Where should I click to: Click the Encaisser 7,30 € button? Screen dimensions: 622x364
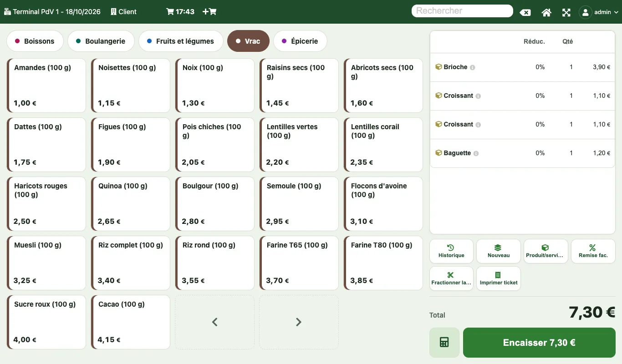coord(539,343)
